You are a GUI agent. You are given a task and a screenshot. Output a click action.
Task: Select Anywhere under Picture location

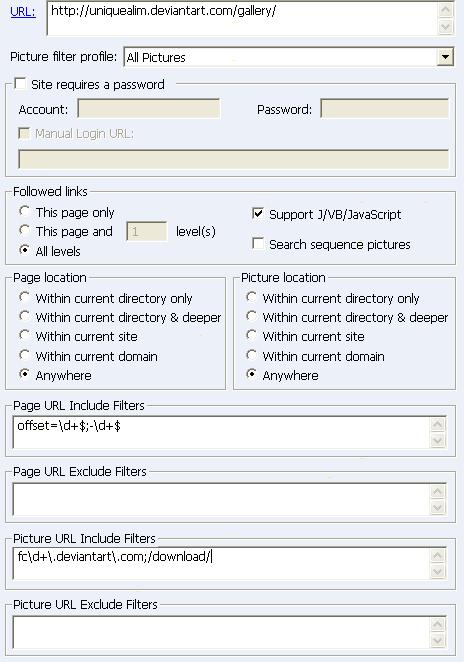(x=251, y=374)
